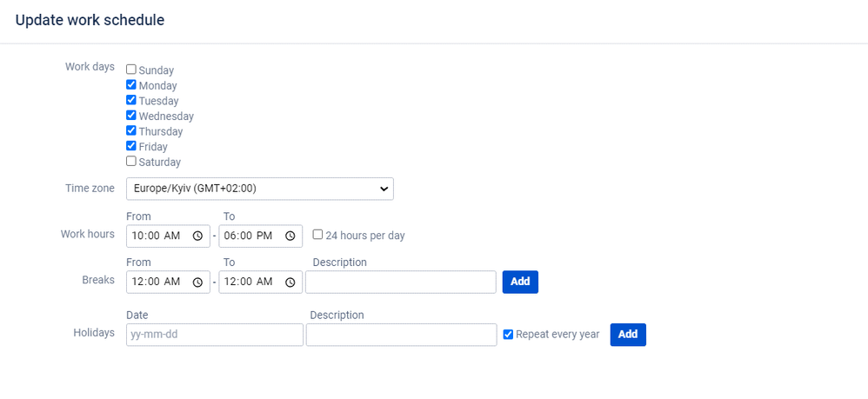Open the Time zone dropdown
Viewport: 868px width, 399px height.
(x=260, y=189)
